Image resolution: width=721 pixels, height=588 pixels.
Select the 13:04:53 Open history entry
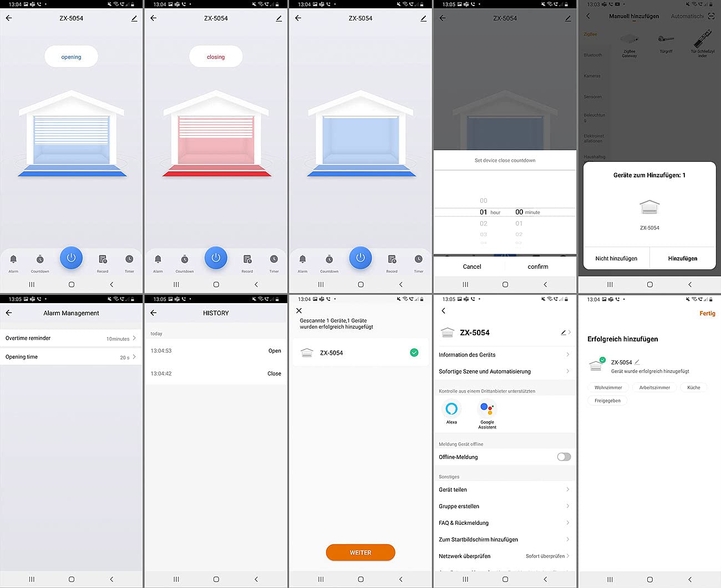(216, 351)
